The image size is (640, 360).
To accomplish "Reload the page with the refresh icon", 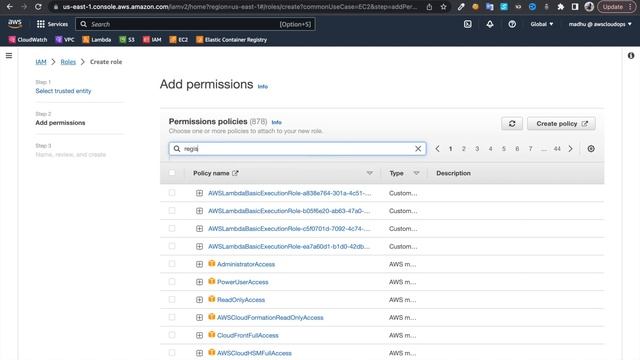I will coord(38,7).
